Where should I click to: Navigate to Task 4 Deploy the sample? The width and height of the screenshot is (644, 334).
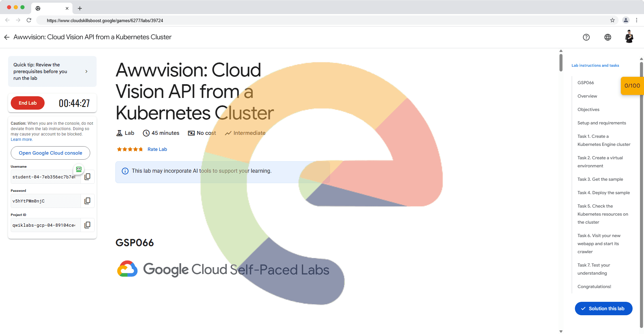[x=603, y=193]
